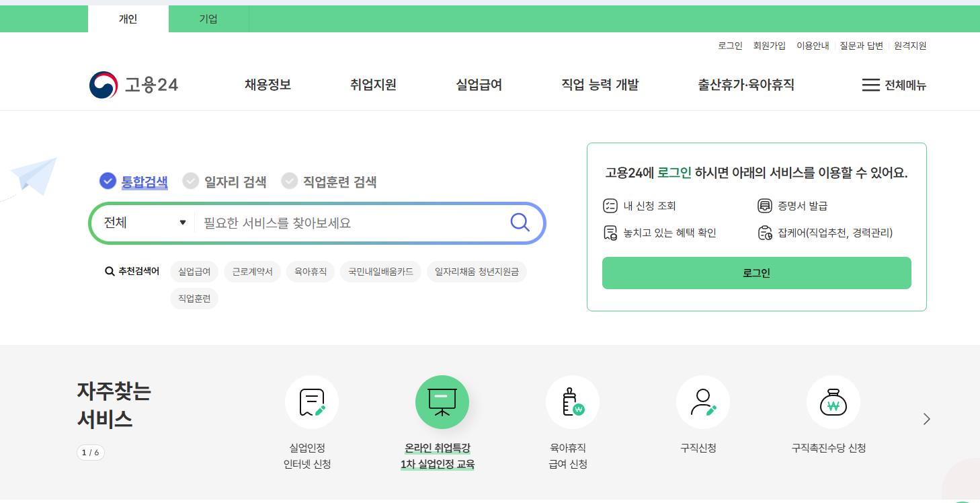This screenshot has height=503, width=980.
Task: Select the 국민내일배움카드 recommended keyword
Action: coord(380,271)
